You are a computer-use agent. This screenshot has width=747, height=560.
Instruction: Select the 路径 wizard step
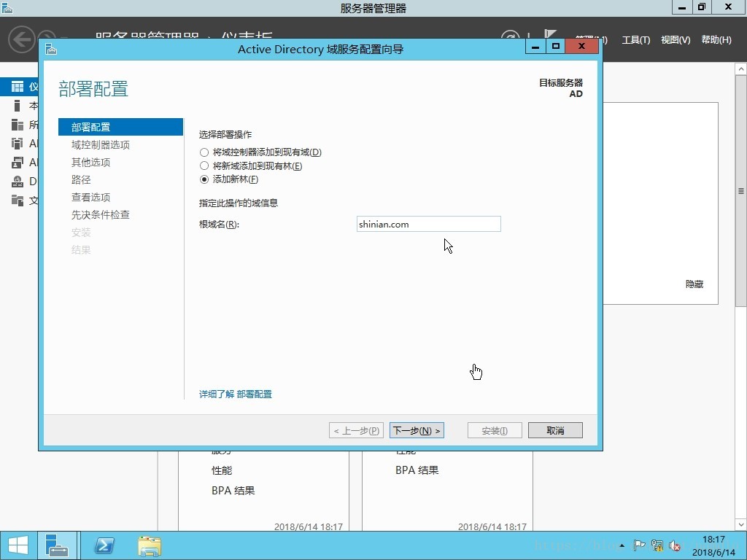pos(81,179)
